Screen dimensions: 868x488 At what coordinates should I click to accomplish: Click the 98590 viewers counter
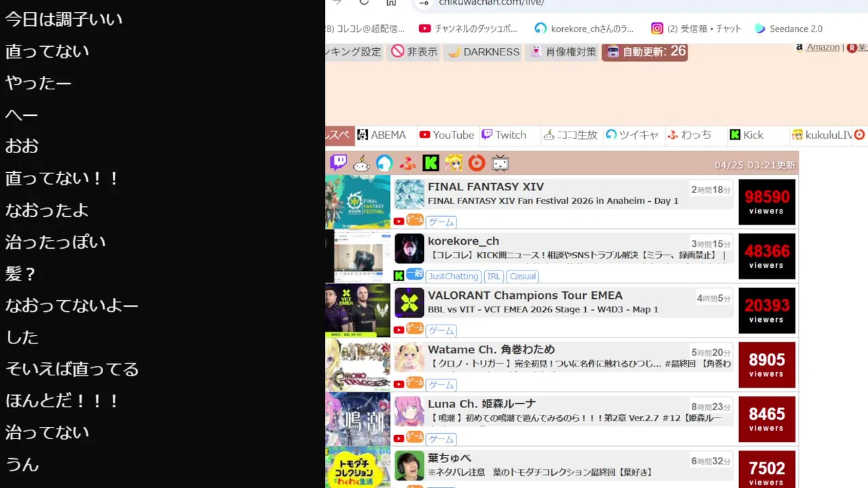point(767,202)
